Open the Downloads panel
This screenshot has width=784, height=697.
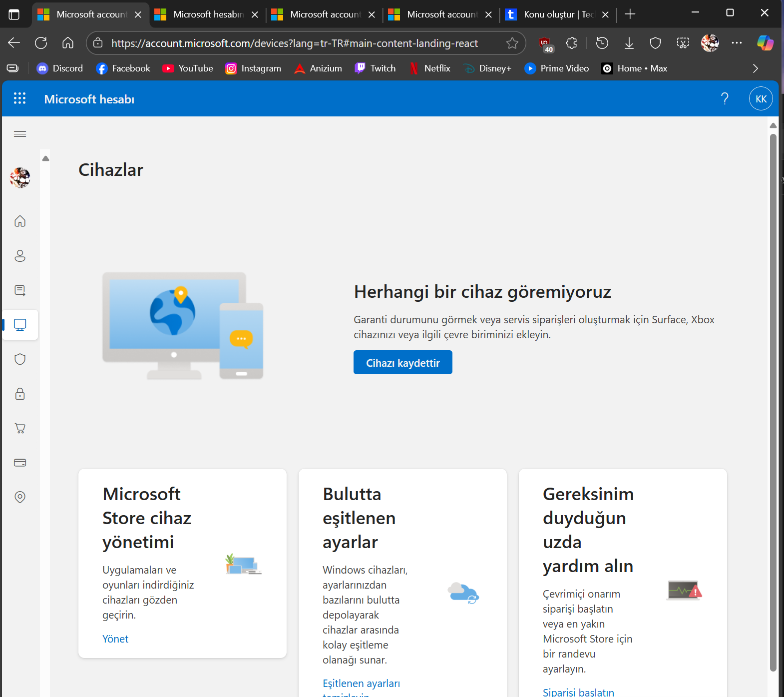[x=629, y=43]
